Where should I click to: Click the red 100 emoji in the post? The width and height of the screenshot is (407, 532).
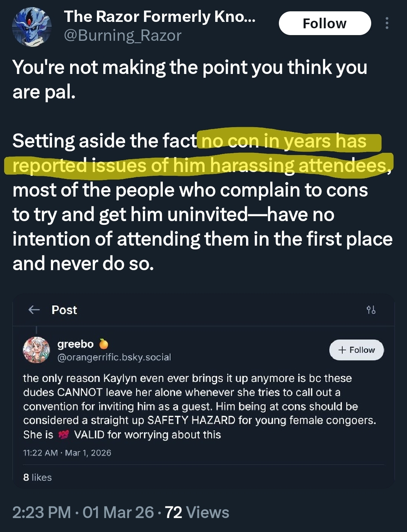[x=63, y=435]
